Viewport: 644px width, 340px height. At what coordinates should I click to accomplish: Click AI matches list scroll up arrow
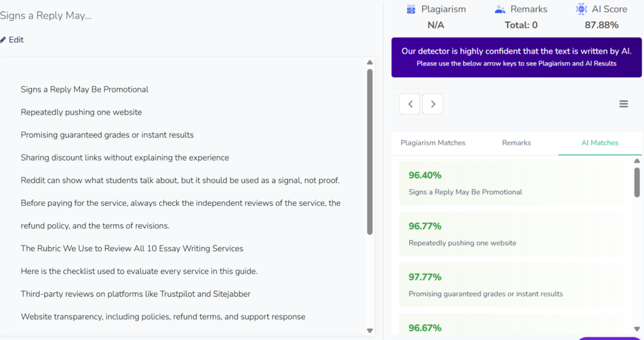[x=637, y=161]
